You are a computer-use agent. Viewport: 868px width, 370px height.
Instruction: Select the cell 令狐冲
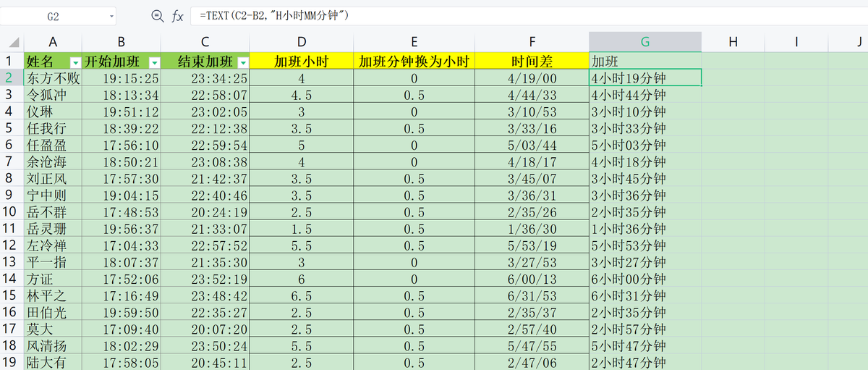pos(53,94)
